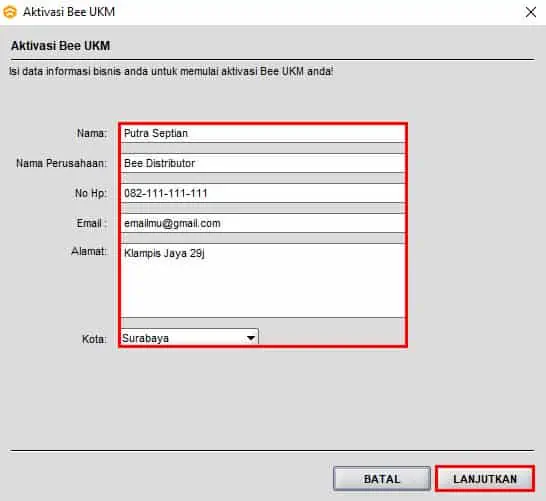Click the 'Alamat:' label

(x=89, y=251)
